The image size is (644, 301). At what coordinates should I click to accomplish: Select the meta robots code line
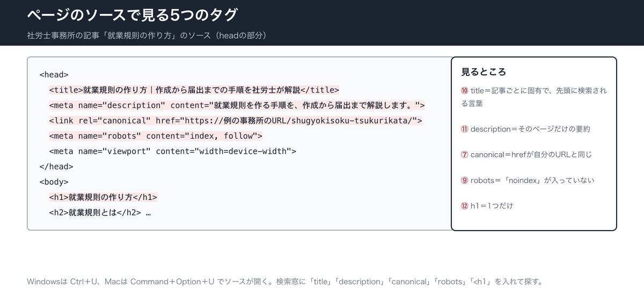(x=156, y=136)
